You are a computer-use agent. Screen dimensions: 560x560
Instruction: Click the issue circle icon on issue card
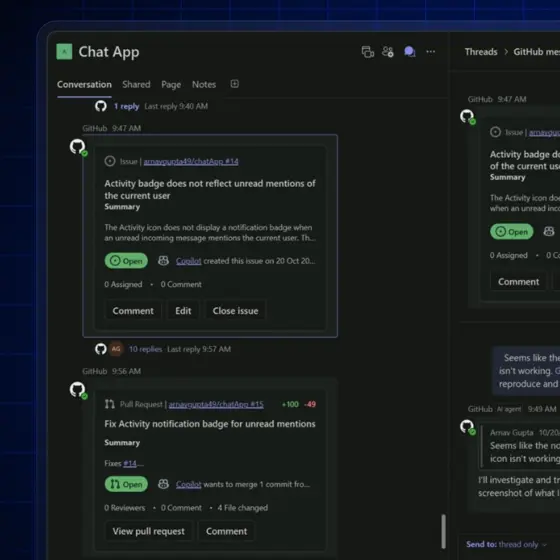[x=110, y=161]
